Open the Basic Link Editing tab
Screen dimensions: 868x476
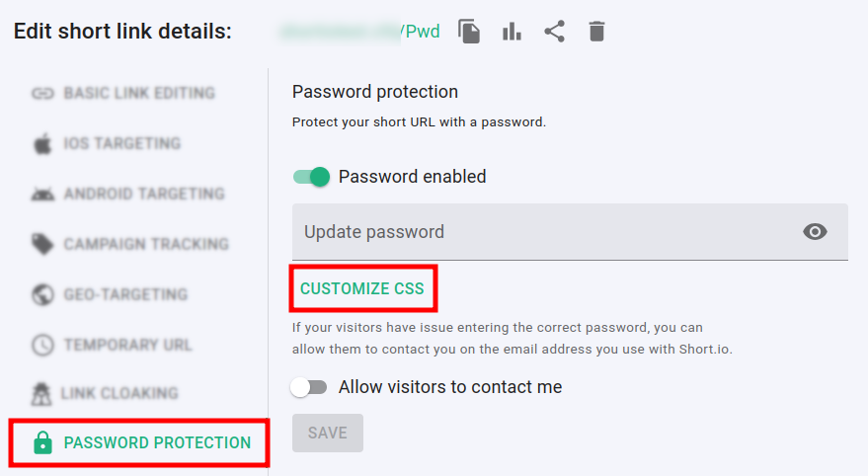coord(138,94)
